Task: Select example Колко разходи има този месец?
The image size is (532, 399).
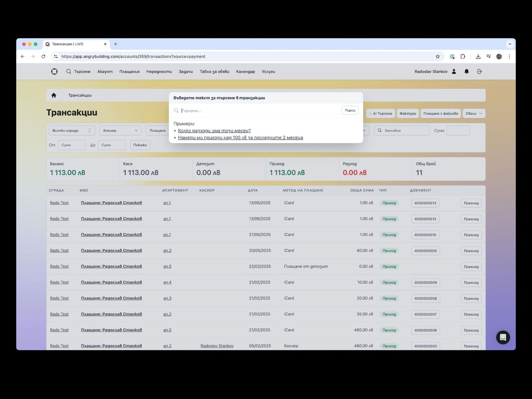Action: [214, 131]
